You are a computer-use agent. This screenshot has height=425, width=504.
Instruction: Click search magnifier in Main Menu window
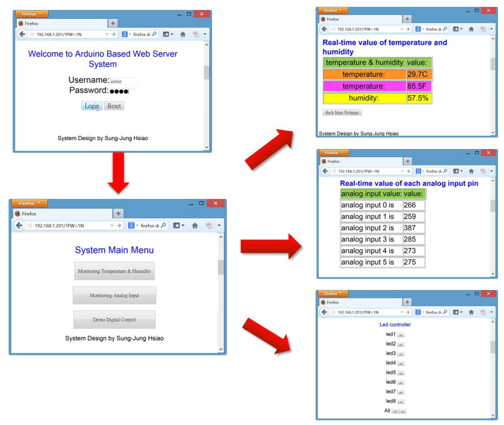[163, 225]
